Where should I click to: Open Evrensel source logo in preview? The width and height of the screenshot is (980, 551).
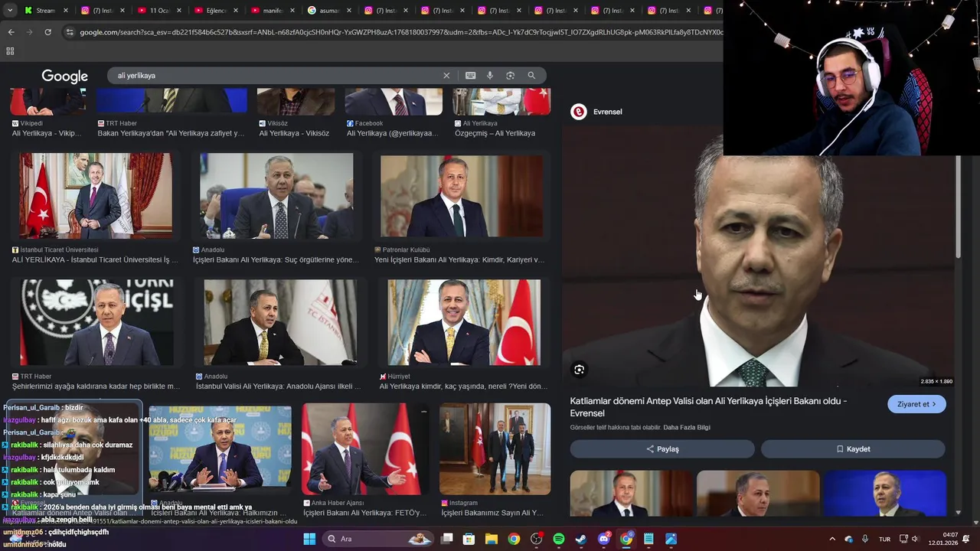pos(579,112)
